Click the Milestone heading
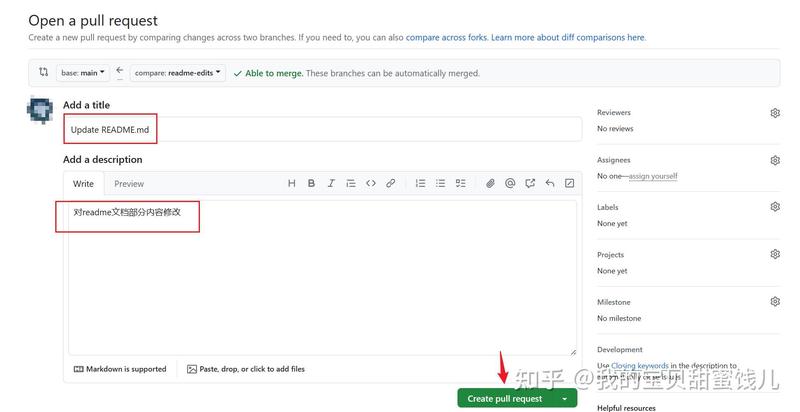 click(614, 302)
